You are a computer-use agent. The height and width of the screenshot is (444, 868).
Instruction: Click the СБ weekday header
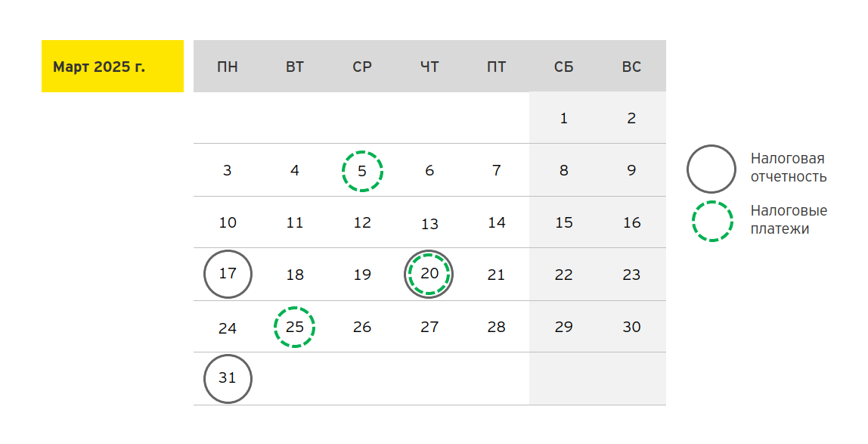click(563, 67)
